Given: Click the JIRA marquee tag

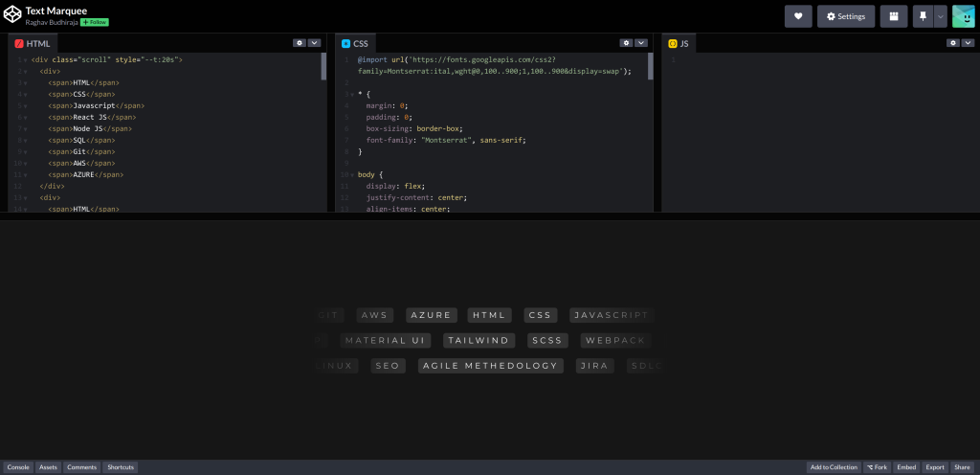Looking at the screenshot, I should point(595,366).
